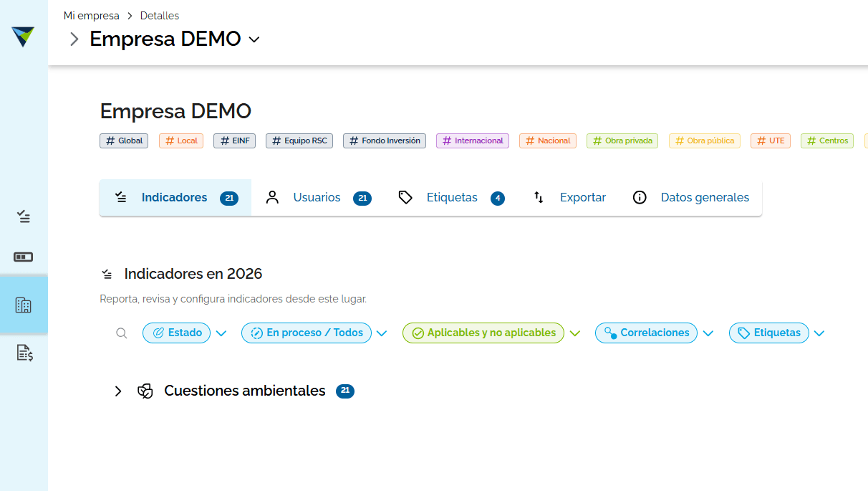Screen dimensions: 868x491
Task: Select the company building sidebar icon
Action: click(x=24, y=305)
